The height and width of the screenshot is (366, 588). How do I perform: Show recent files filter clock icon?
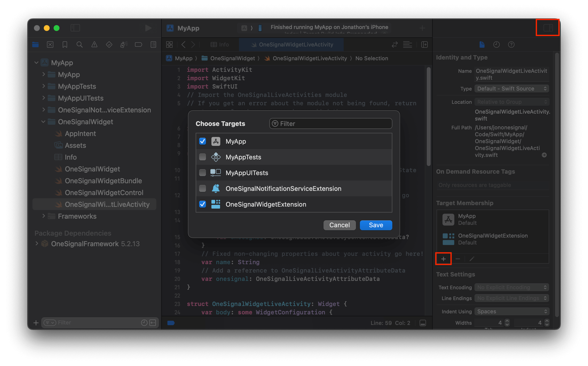[144, 323]
